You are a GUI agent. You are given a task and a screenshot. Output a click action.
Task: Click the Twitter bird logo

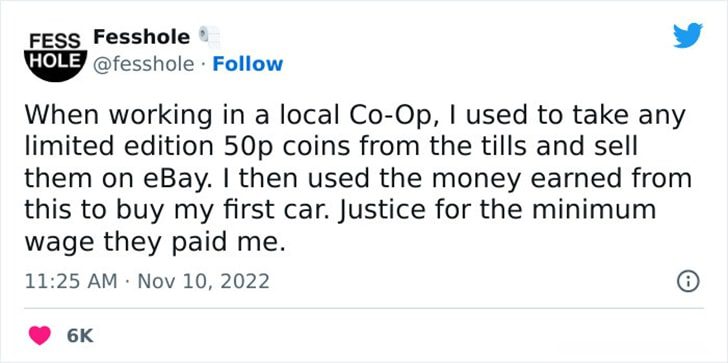pyautogui.click(x=688, y=35)
